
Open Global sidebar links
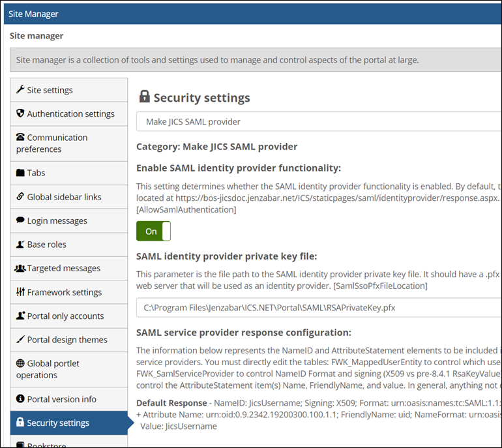coord(69,197)
